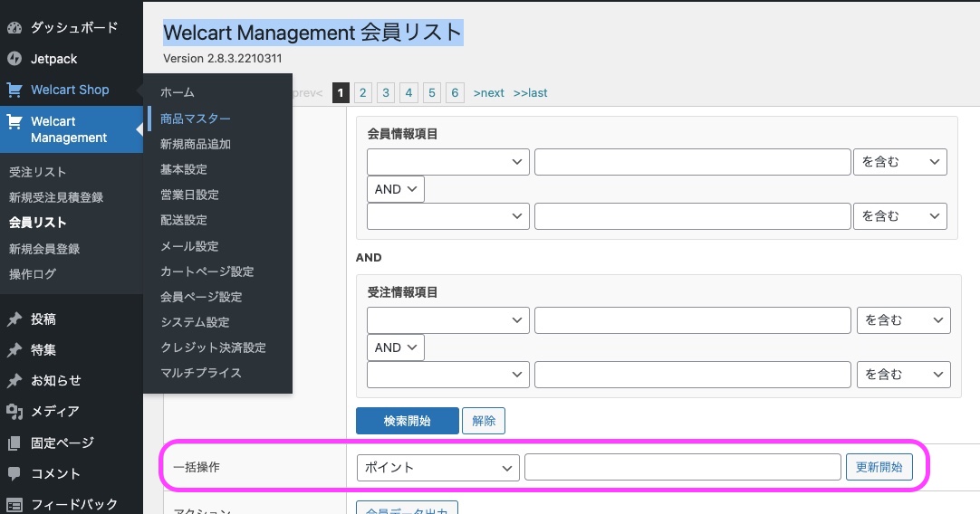Focus the 一括操作 value input field
The width and height of the screenshot is (980, 514).
tap(683, 467)
